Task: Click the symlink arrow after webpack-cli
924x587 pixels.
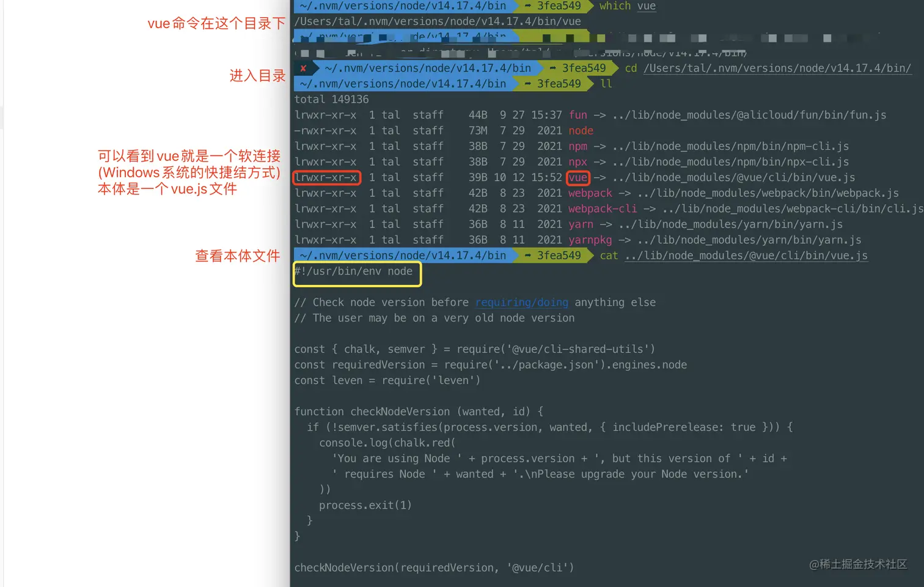Action: (649, 209)
